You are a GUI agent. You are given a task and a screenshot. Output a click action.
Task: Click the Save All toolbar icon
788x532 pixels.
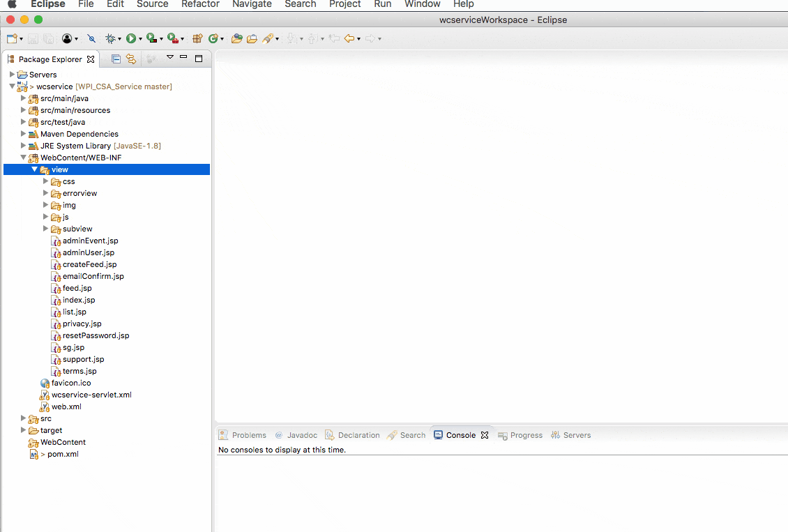(x=49, y=38)
